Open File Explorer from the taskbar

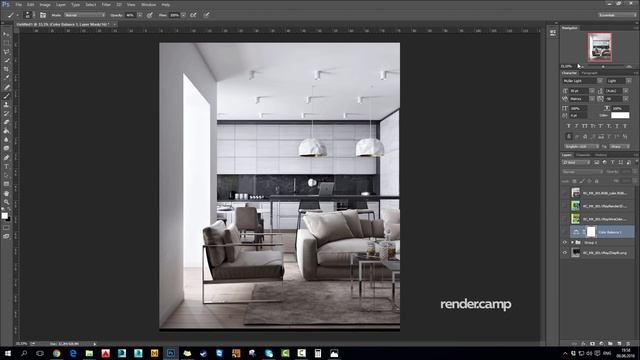point(89,353)
